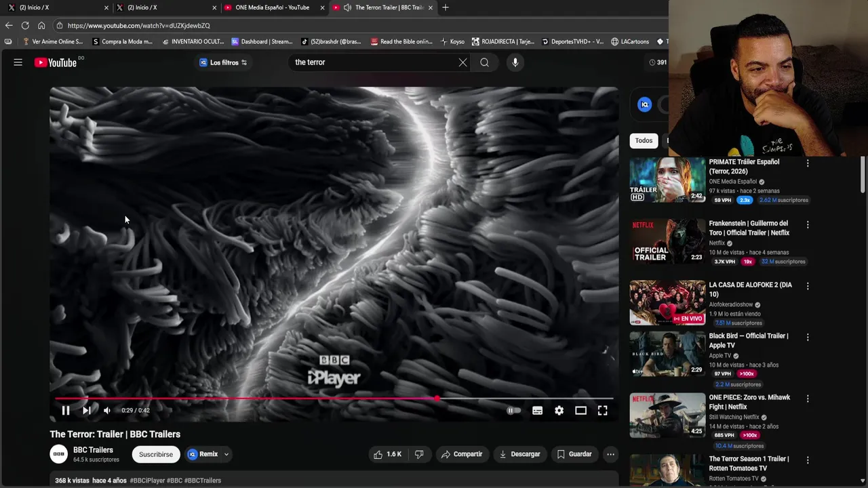Reload the page

(25, 25)
